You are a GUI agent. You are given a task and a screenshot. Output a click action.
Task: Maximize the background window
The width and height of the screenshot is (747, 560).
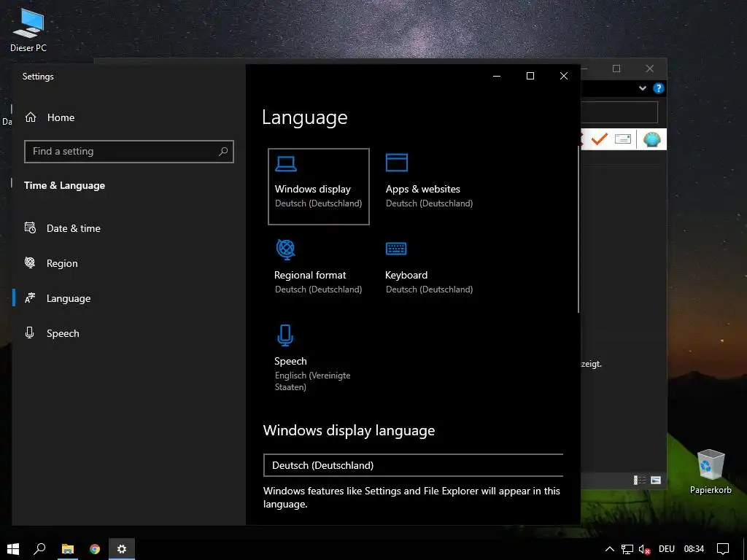[616, 69]
